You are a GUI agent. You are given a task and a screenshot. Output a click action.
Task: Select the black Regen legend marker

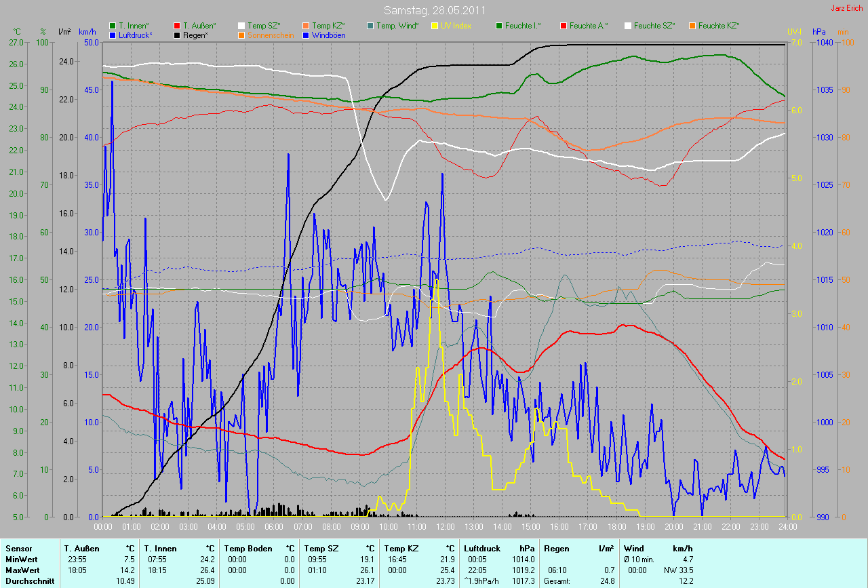[x=178, y=35]
